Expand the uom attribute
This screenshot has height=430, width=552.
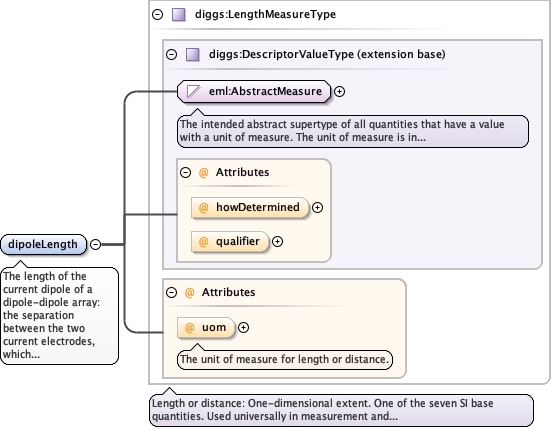[x=243, y=328]
